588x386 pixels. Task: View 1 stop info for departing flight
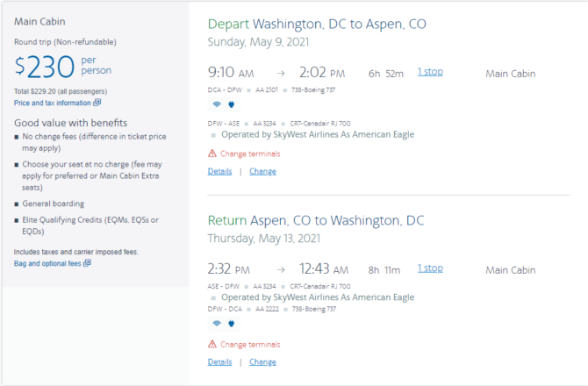(430, 72)
